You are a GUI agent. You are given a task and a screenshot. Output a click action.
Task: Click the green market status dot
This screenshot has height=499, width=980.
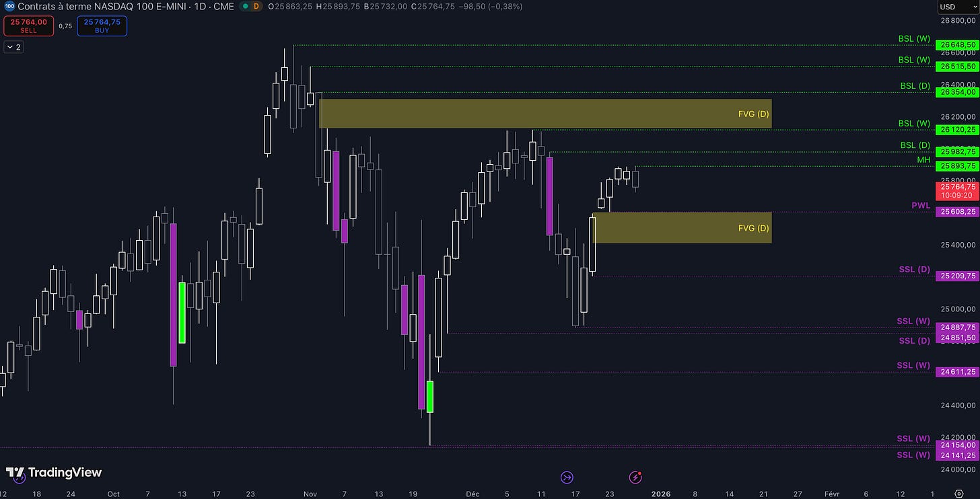point(246,6)
